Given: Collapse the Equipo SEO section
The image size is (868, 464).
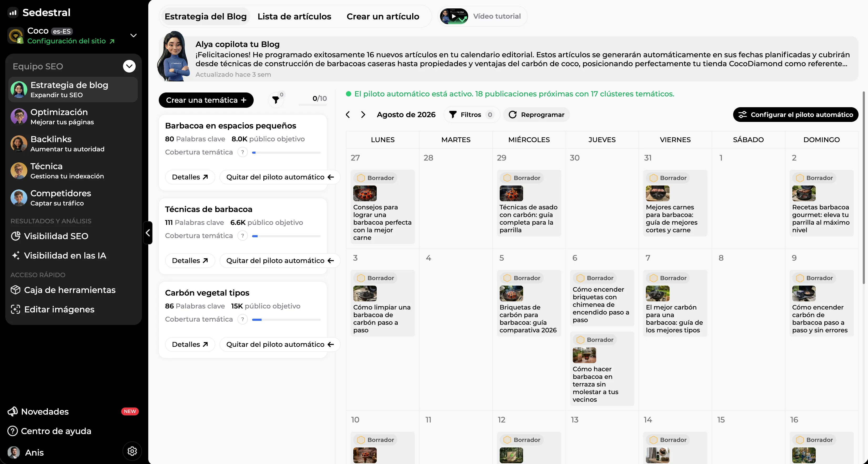Looking at the screenshot, I should [129, 66].
